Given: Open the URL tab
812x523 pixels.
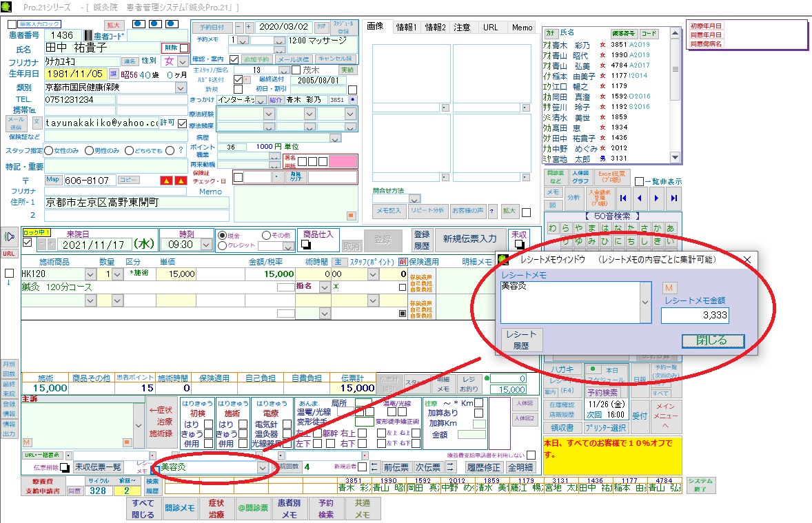Looking at the screenshot, I should (490, 27).
